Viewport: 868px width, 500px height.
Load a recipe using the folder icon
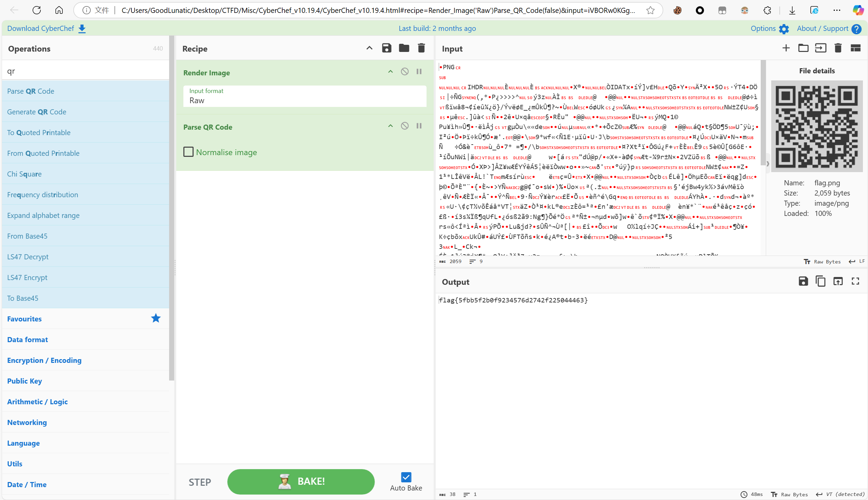click(404, 48)
